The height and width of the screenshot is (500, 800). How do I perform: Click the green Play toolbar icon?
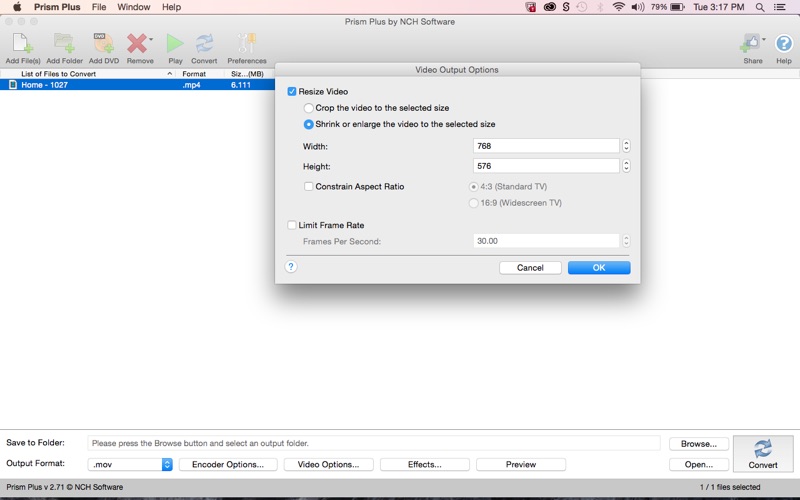pyautogui.click(x=175, y=44)
